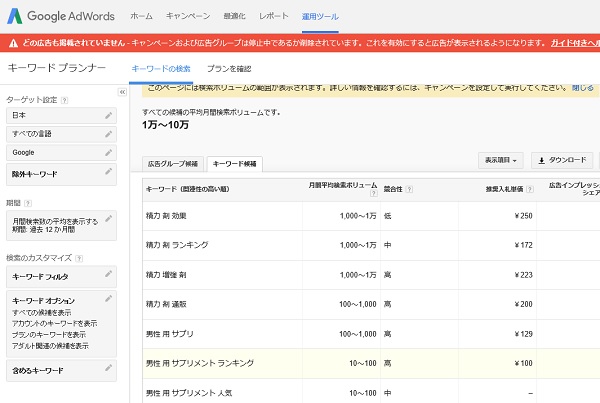Open 運用ツール in top navigation
The image size is (600, 403).
[320, 16]
